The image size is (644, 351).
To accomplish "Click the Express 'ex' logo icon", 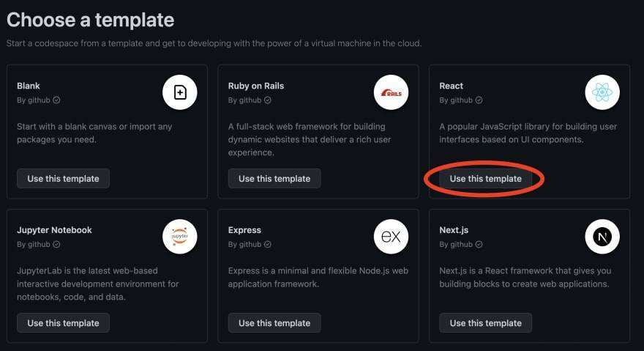I will pos(391,237).
